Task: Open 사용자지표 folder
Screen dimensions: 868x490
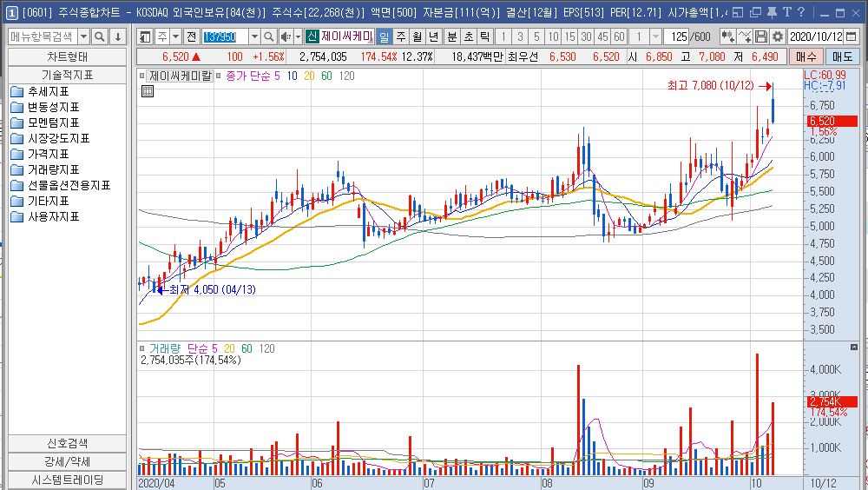Action: click(x=45, y=216)
